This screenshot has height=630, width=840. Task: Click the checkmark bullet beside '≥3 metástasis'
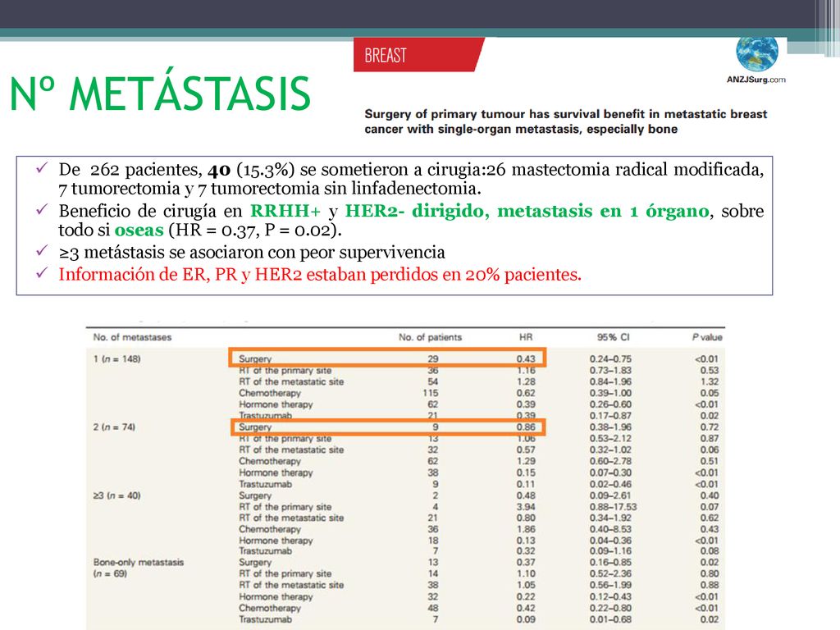coord(42,251)
